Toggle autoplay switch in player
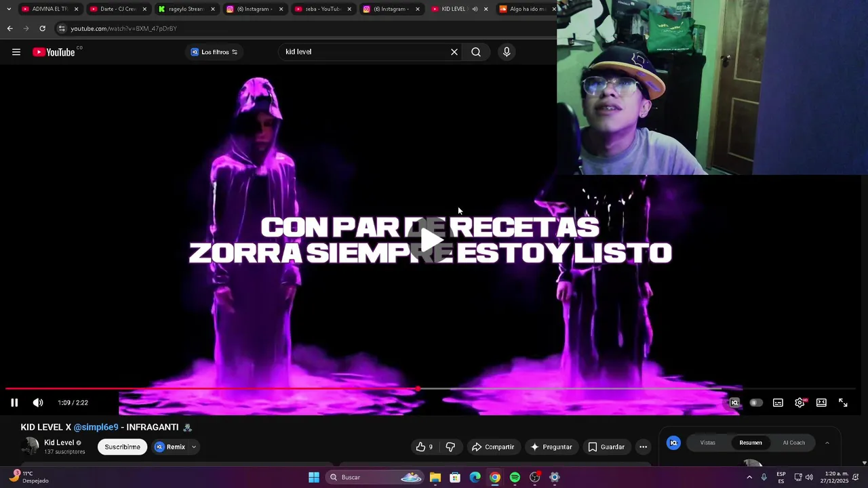Viewport: 868px width, 488px height. click(755, 403)
